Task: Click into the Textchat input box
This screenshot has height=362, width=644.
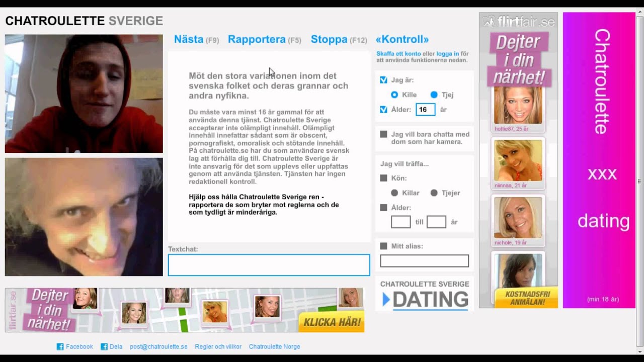Action: 269,265
